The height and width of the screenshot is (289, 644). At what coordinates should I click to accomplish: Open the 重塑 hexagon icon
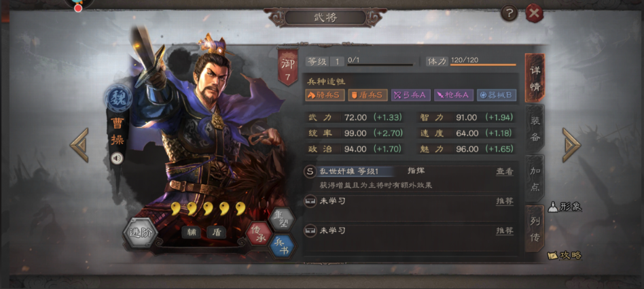coord(282,220)
